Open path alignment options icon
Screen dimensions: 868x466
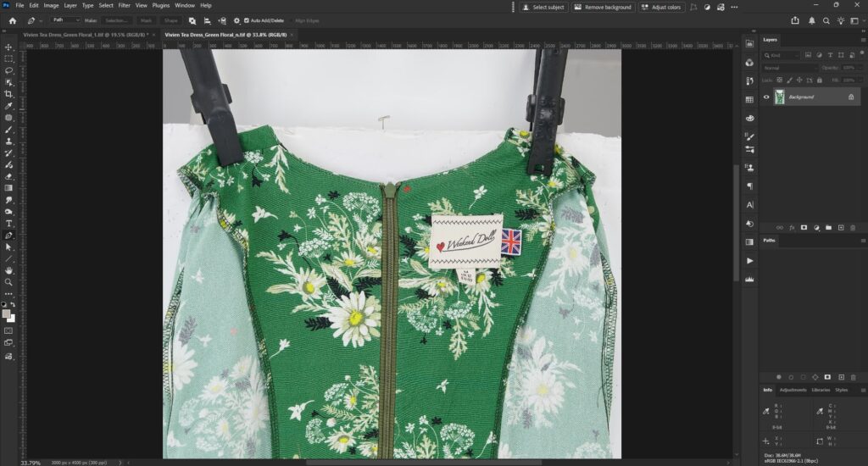[207, 20]
